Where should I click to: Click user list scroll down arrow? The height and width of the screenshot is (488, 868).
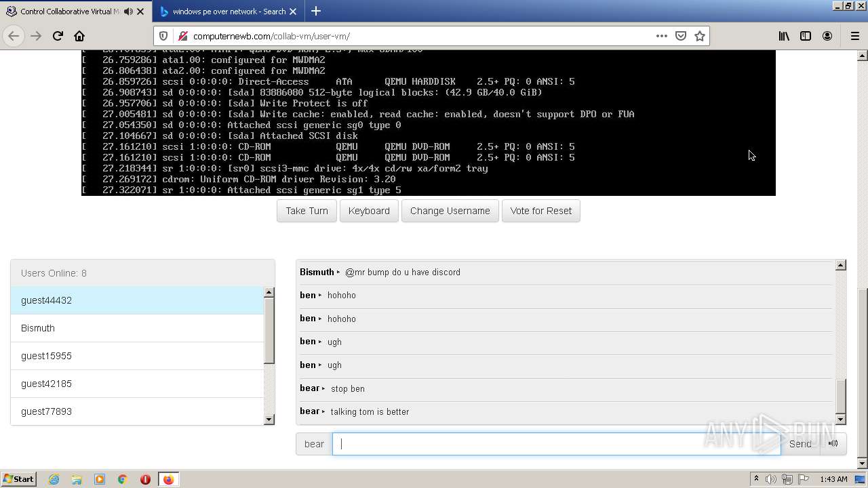269,420
